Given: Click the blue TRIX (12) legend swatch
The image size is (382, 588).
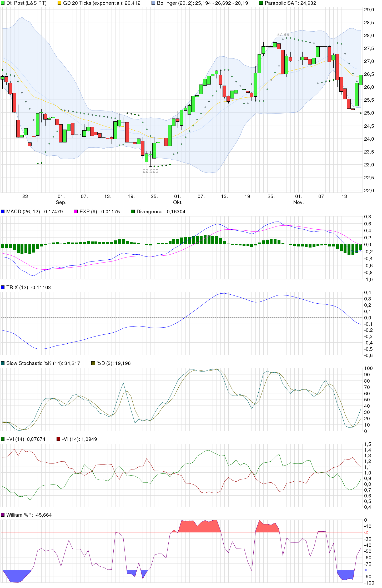Looking at the screenshot, I should tap(3, 288).
